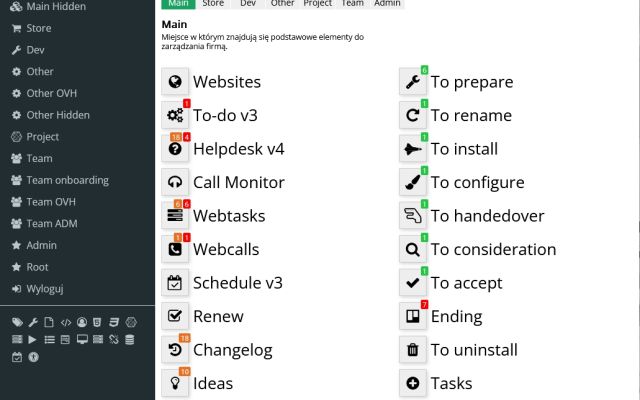Select the Project tab
640x400 pixels.
(x=318, y=4)
